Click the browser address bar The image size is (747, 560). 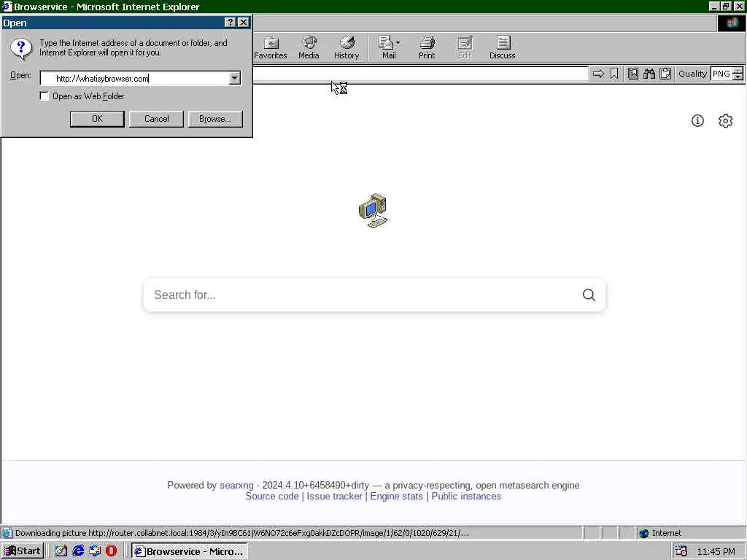[420, 74]
